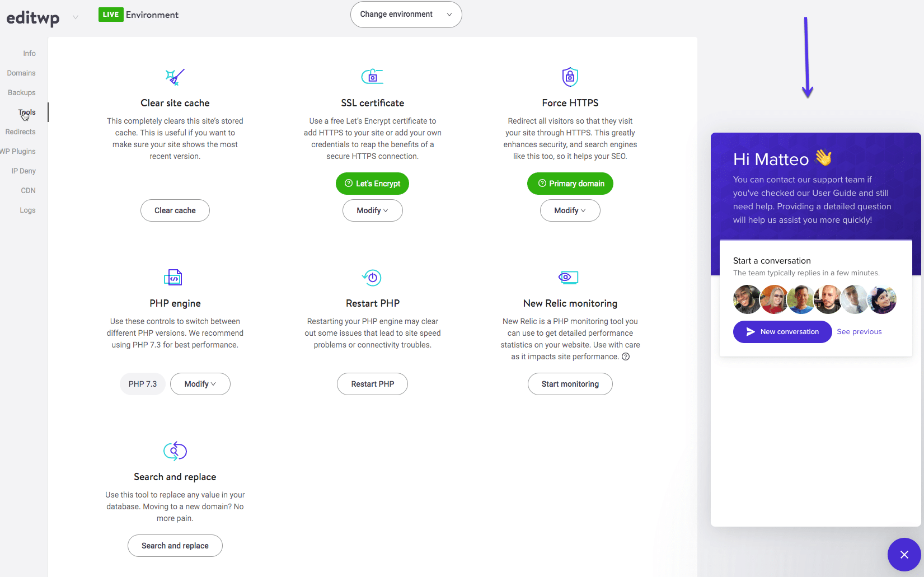Close the support chat widget
Image resolution: width=924 pixels, height=577 pixels.
pos(904,555)
